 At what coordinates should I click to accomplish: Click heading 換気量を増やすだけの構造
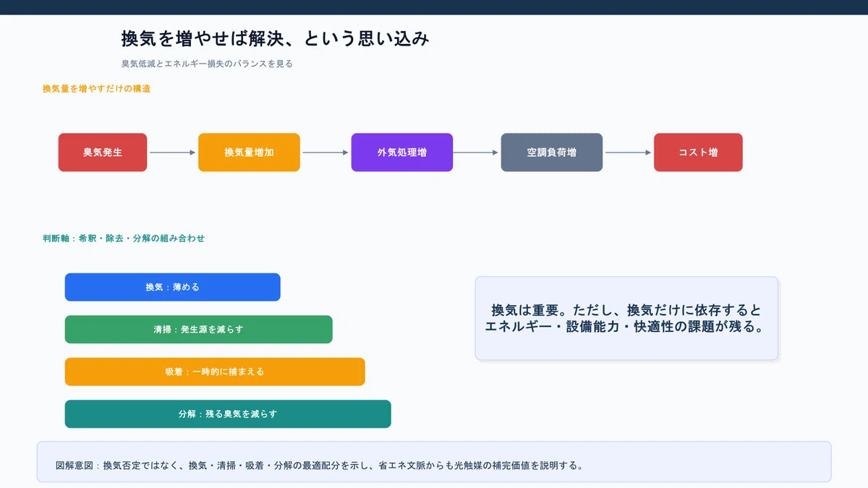(96, 89)
